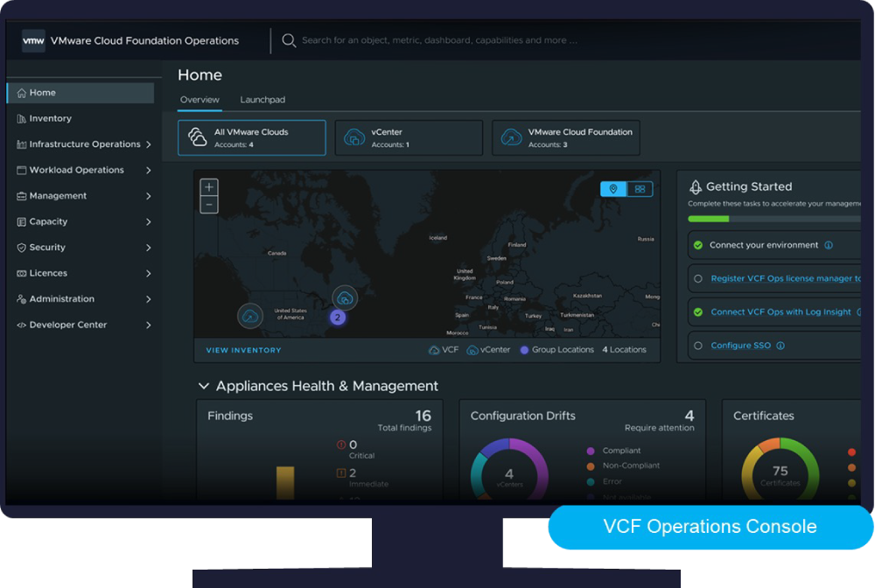The width and height of the screenshot is (875, 588).
Task: Zoom in on the map with plus control
Action: 208,186
